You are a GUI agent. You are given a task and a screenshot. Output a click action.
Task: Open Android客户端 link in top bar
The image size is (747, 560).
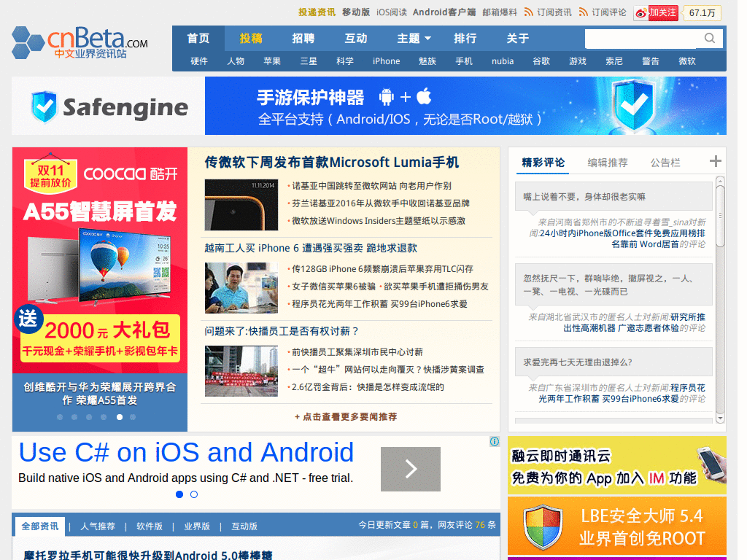(444, 12)
